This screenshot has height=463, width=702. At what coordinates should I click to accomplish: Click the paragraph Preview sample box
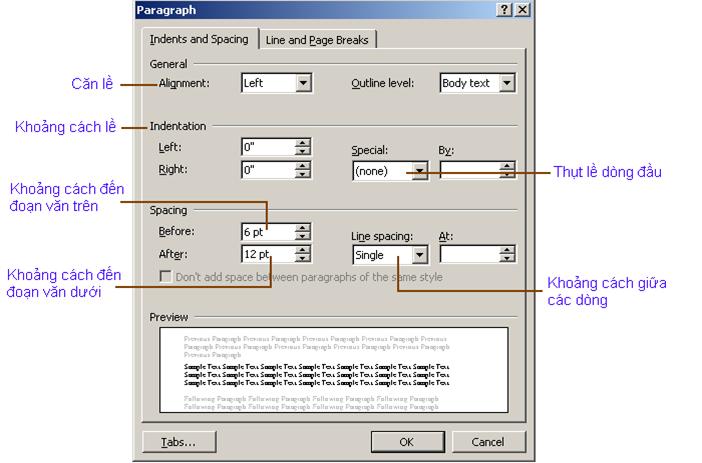pyautogui.click(x=334, y=370)
